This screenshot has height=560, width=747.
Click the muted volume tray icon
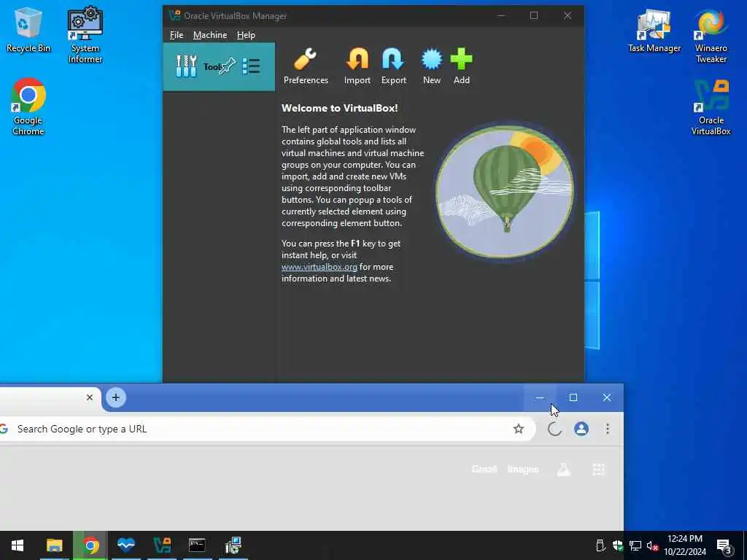tap(652, 545)
